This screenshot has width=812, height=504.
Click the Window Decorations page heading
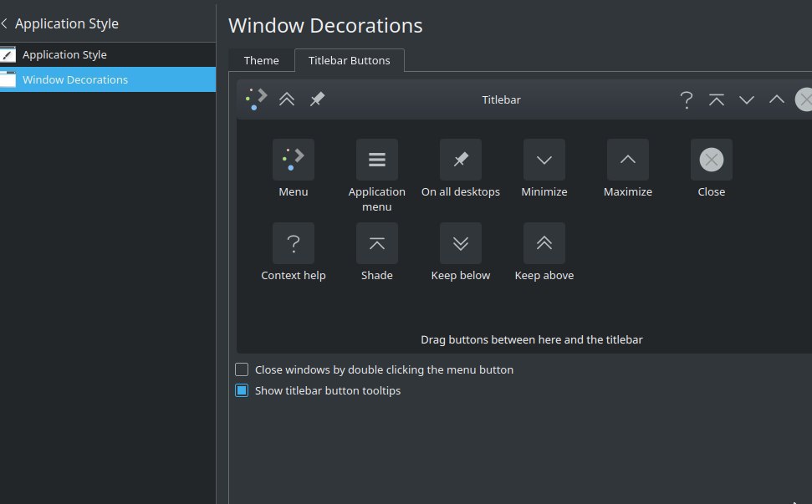[x=326, y=25]
